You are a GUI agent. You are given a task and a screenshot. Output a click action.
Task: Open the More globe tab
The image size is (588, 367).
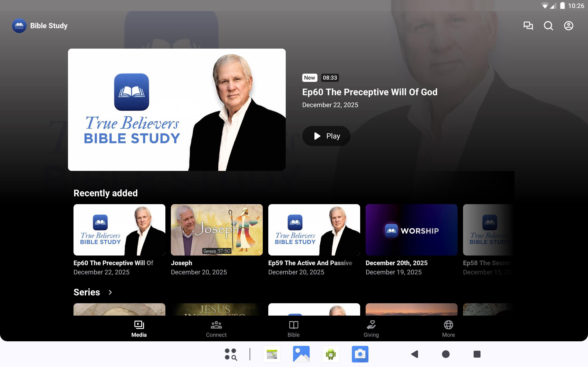[x=448, y=329]
